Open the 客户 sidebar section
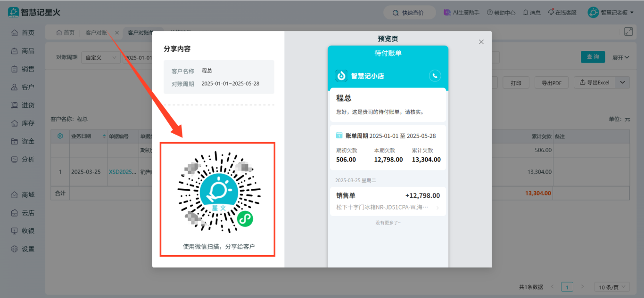The image size is (644, 298). 23,87
